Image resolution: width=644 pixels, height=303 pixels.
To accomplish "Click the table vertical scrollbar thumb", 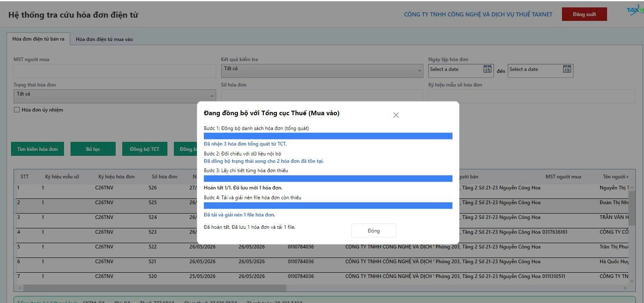I will coord(632,208).
